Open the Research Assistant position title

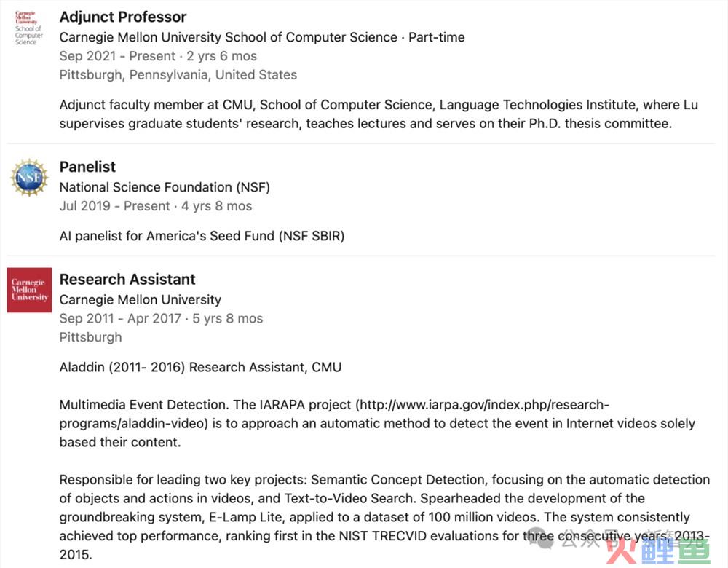(127, 280)
